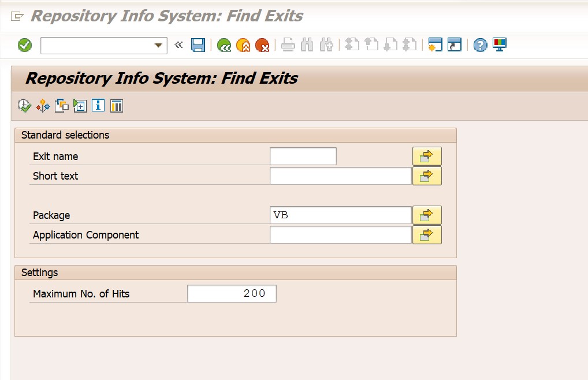Viewport: 588px width, 380px height.
Task: Click the First Page icon
Action: pyautogui.click(x=352, y=44)
